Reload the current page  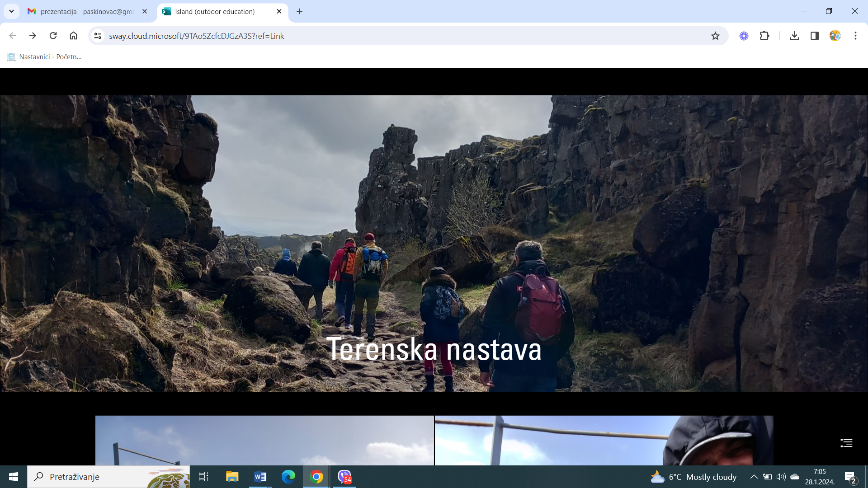tap(53, 36)
